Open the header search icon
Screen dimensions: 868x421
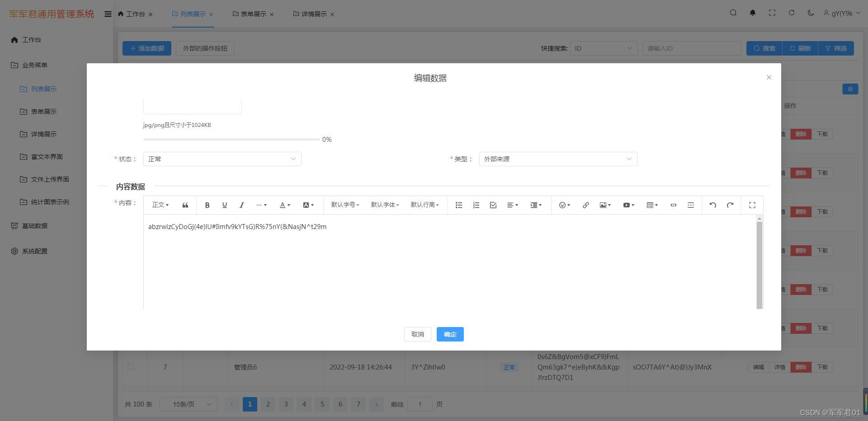point(733,13)
